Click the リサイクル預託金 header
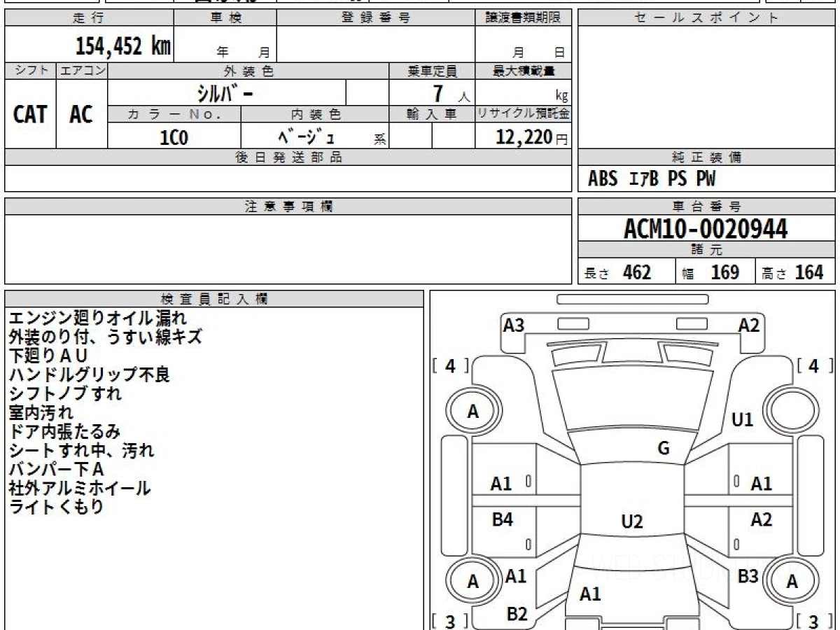Image resolution: width=840 pixels, height=630 pixels. coord(524,114)
